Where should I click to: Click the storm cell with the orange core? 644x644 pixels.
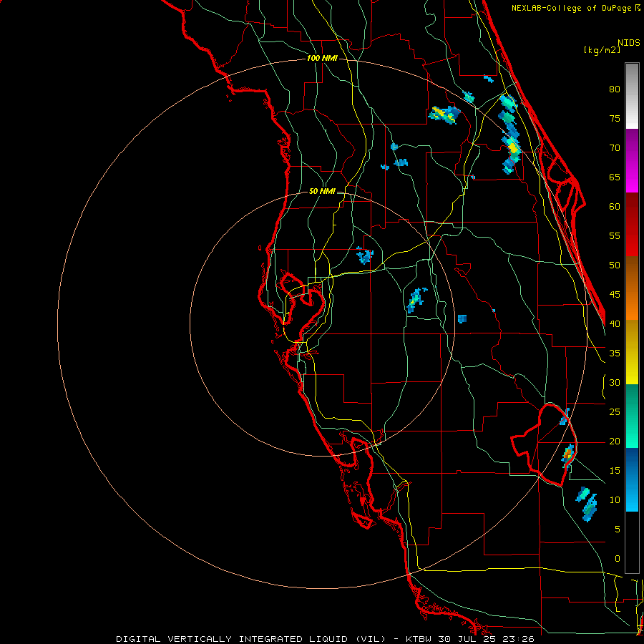pos(568,455)
